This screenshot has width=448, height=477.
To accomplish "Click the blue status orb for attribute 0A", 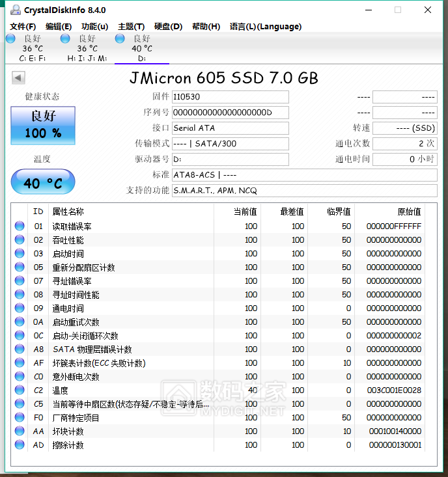I will (x=20, y=322).
